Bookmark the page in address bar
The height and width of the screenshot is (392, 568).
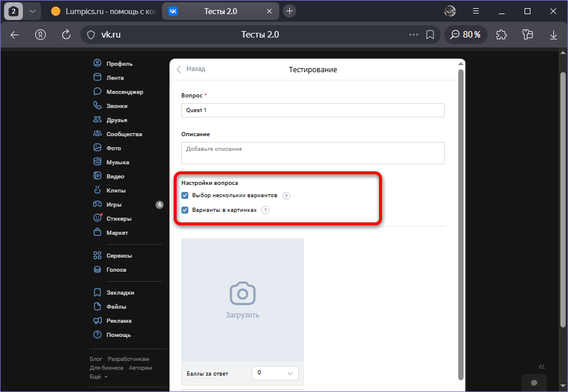430,35
